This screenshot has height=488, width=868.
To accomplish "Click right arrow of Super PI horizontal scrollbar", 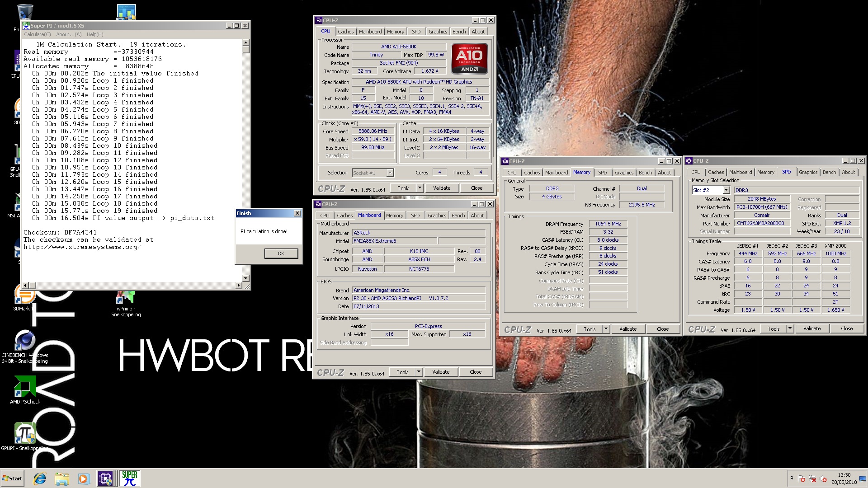I will (x=239, y=285).
